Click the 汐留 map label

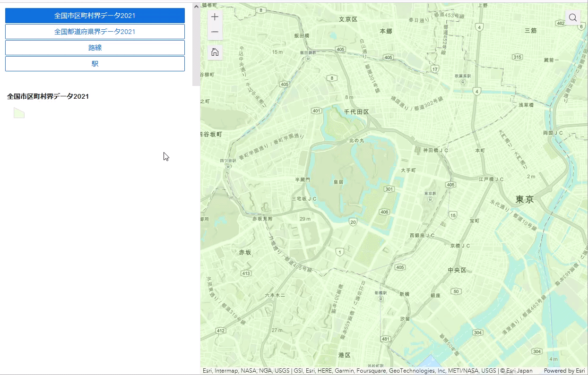(x=406, y=319)
